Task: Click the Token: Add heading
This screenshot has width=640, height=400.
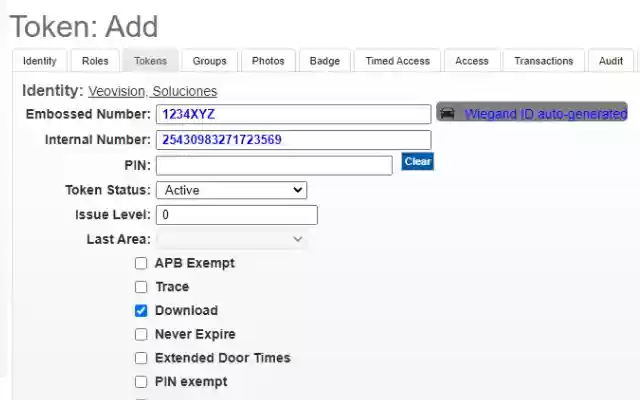Action: pos(84,27)
